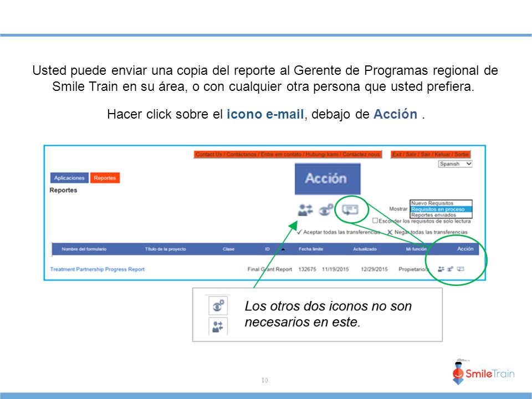532x399 pixels.
Task: Click the 'Mi función' column header
Action: click(416, 249)
